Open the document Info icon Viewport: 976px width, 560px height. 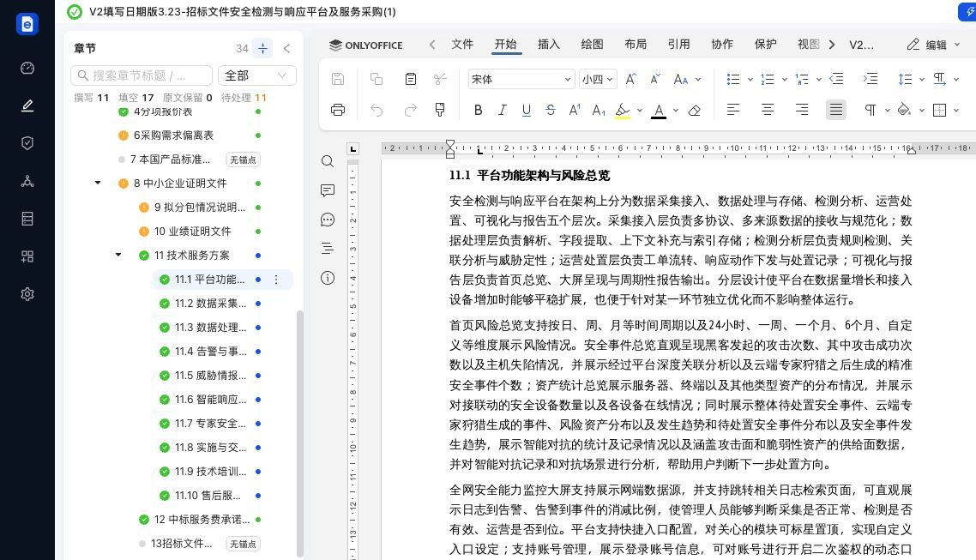(x=328, y=278)
